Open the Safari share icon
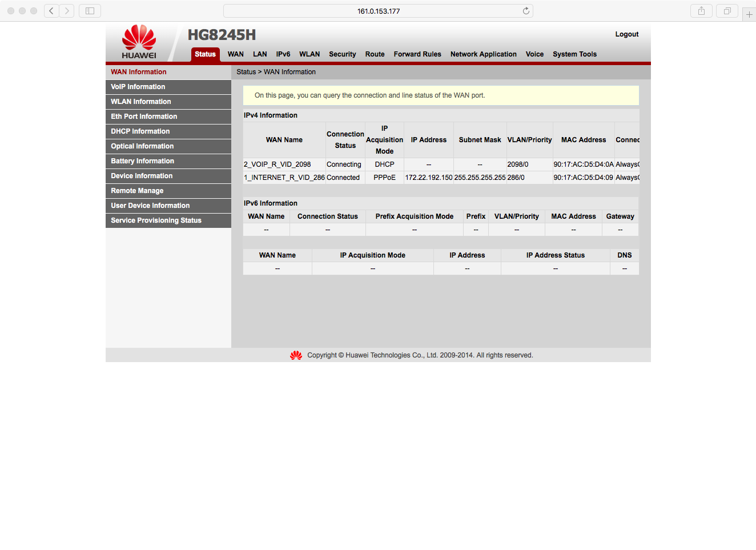This screenshot has height=550, width=756. 701,11
